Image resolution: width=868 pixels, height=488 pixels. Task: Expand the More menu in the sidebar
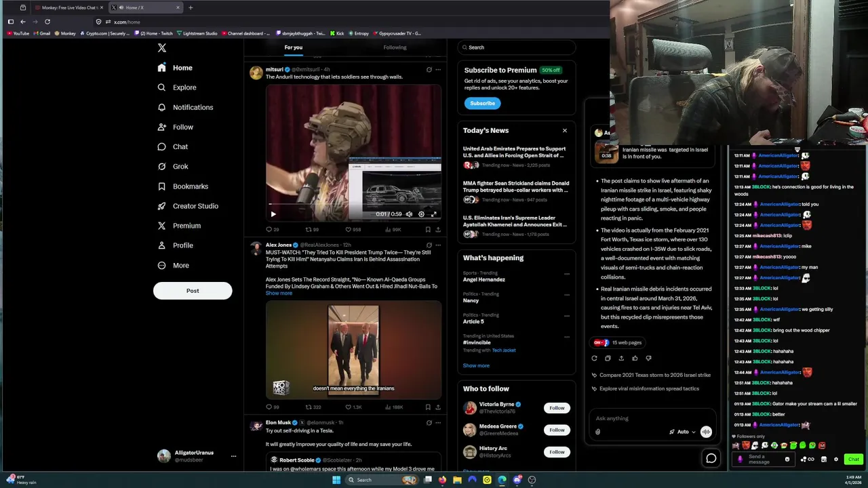[x=173, y=266]
